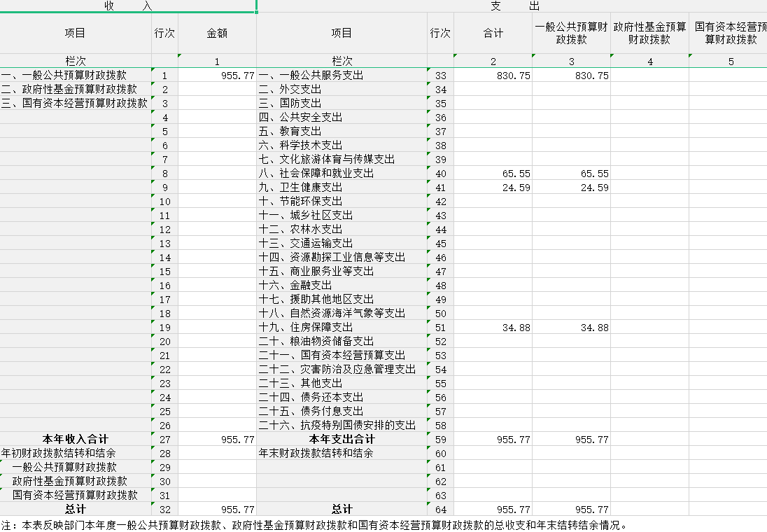Click the 本年支出合计 cell
The image size is (767, 532).
click(342, 440)
